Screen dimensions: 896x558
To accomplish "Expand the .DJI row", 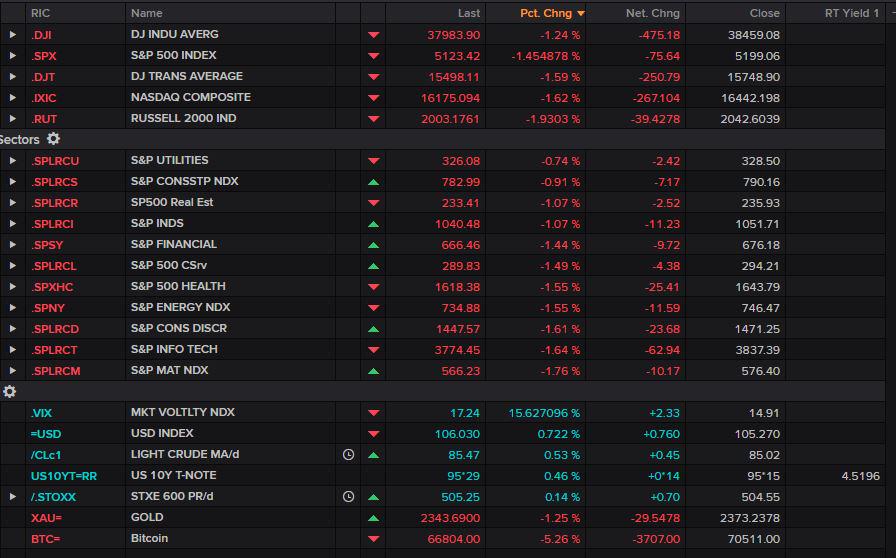I will pos(13,35).
